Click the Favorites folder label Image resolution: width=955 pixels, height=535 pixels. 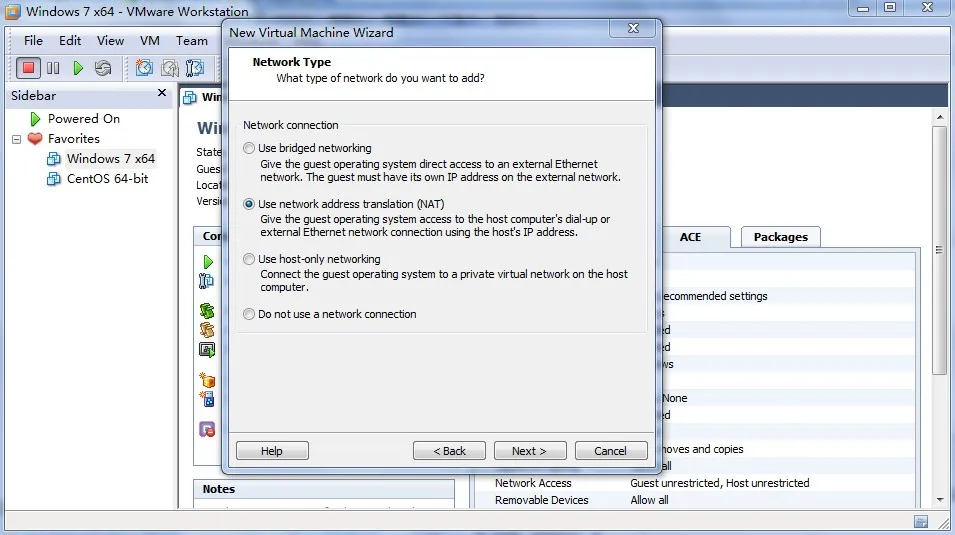coord(74,139)
